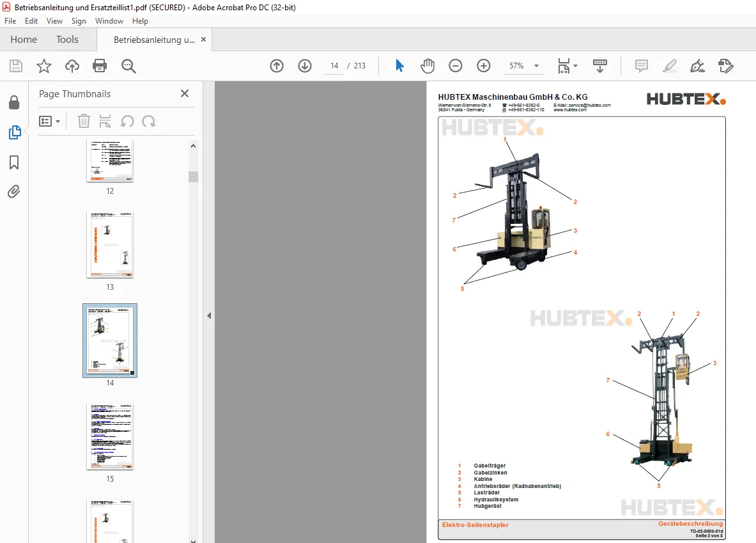Close the Betriebsanleitung document tab
The image size is (756, 543).
point(203,40)
